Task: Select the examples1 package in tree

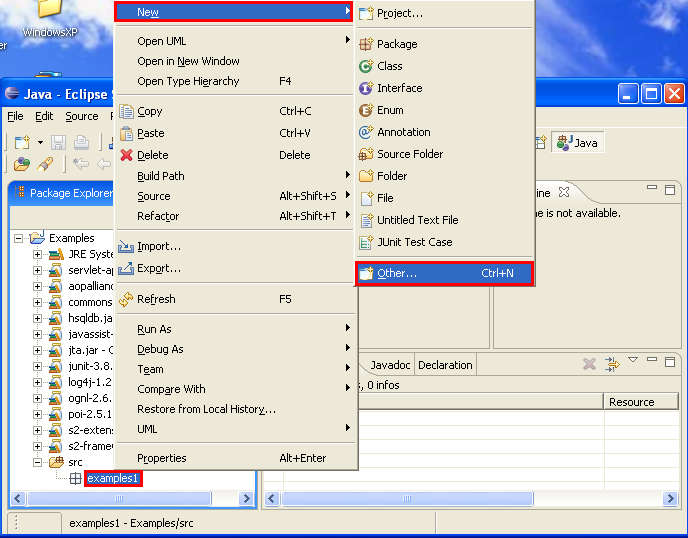Action: point(113,479)
